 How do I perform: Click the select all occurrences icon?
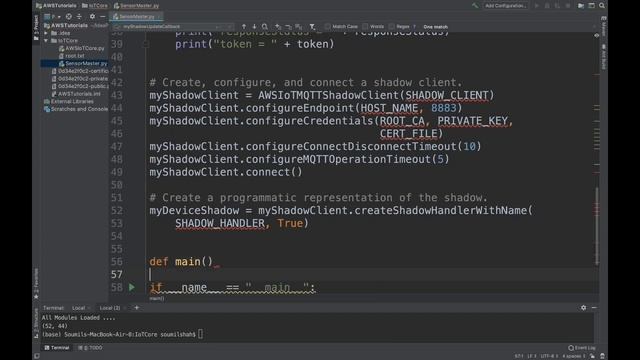pos(299,27)
